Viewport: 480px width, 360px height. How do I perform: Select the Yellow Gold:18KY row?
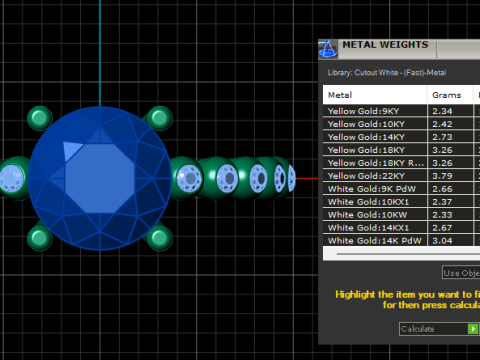point(401,150)
